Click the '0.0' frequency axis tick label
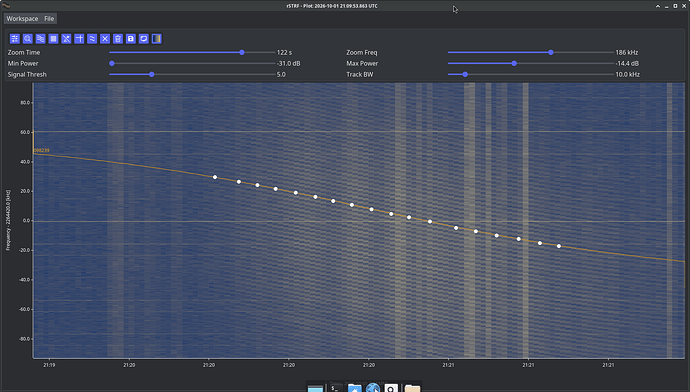 (26, 221)
